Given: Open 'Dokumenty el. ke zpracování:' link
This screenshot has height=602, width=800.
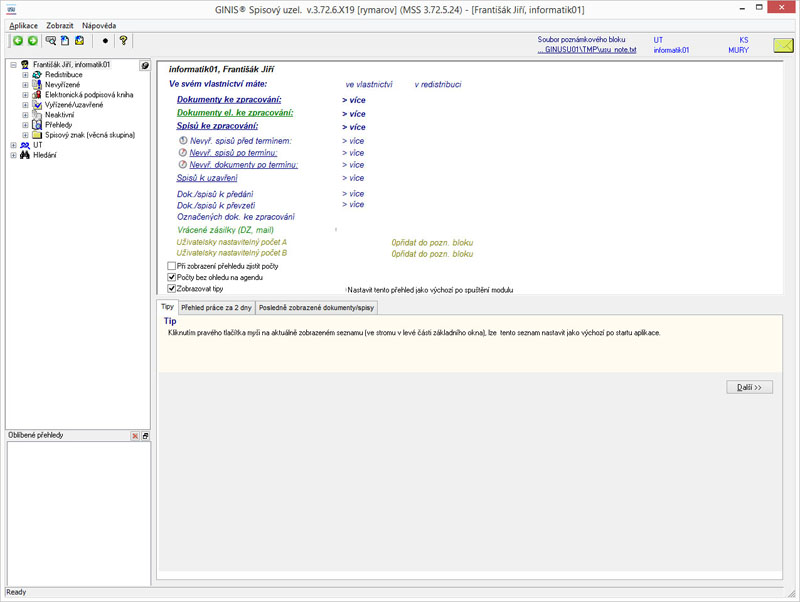Looking at the screenshot, I should [235, 113].
